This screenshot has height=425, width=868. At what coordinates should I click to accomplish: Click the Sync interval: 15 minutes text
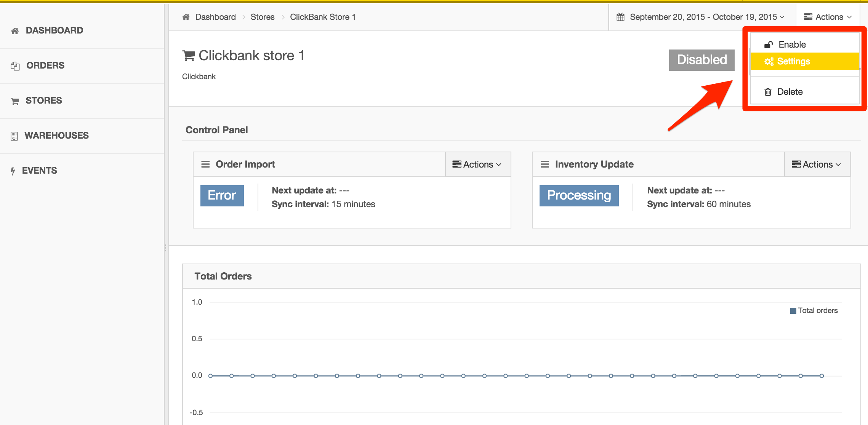323,204
